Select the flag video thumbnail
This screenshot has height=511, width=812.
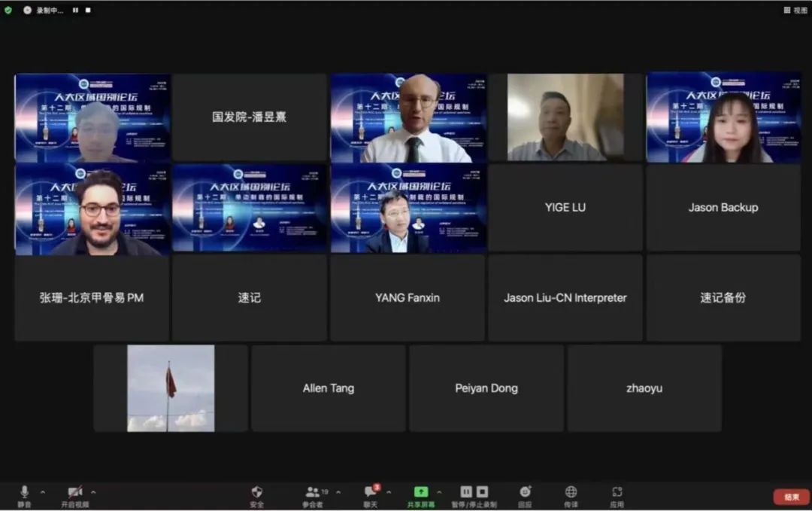pyautogui.click(x=171, y=388)
